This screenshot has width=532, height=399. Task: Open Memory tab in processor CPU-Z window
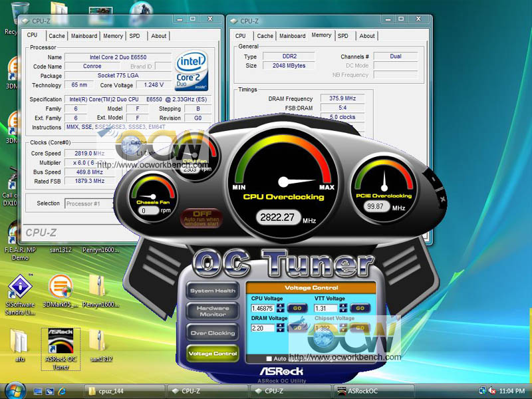tap(113, 36)
